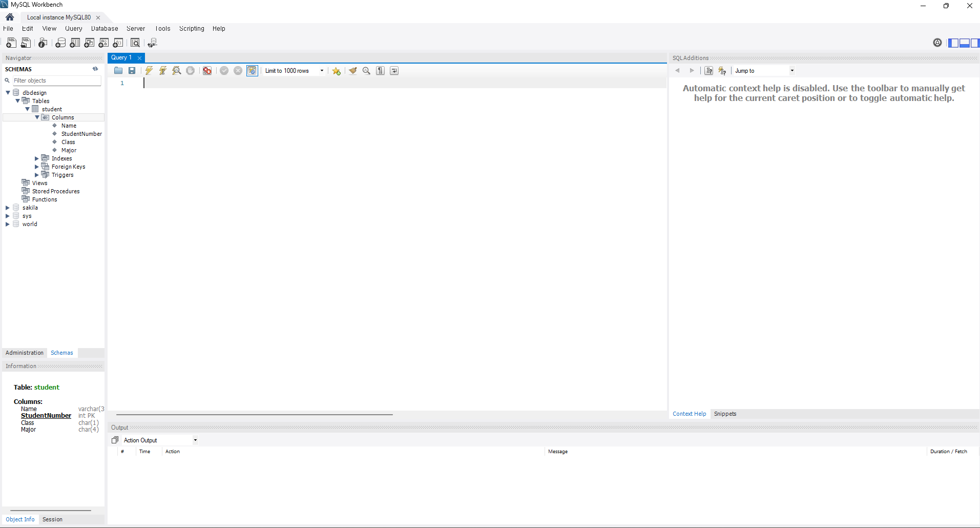Open find panel magnifier icon
Image resolution: width=980 pixels, height=528 pixels.
pyautogui.click(x=367, y=71)
